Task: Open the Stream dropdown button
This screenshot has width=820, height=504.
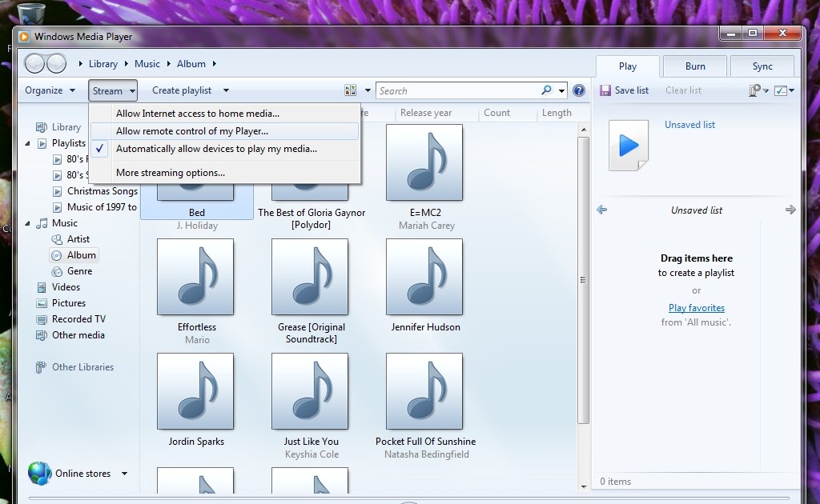Action: point(112,91)
